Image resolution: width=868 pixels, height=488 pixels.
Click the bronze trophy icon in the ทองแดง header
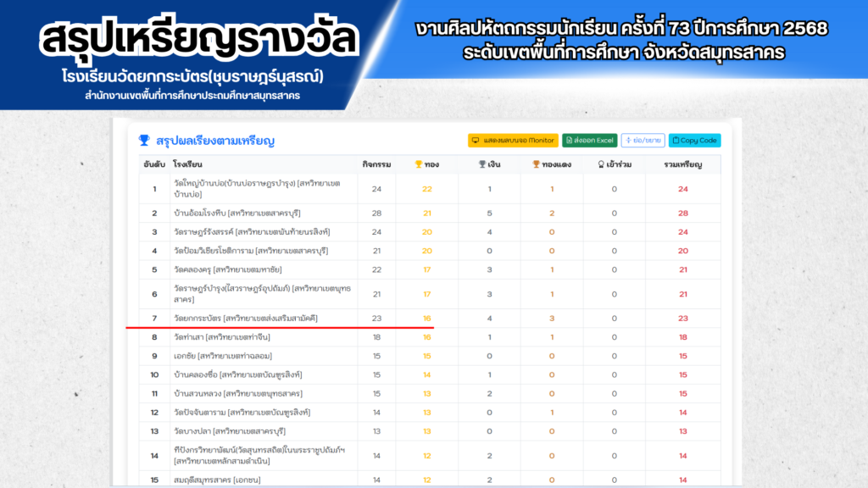click(536, 164)
